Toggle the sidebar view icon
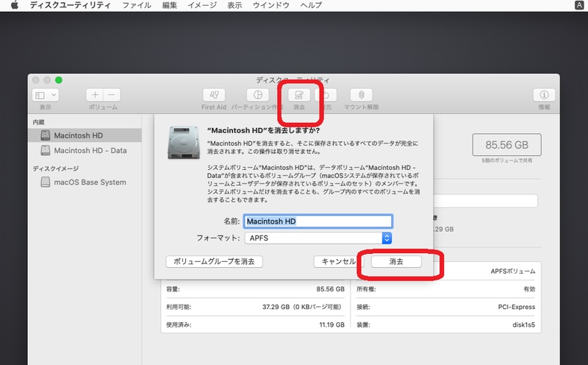The image size is (588, 365). coord(40,95)
